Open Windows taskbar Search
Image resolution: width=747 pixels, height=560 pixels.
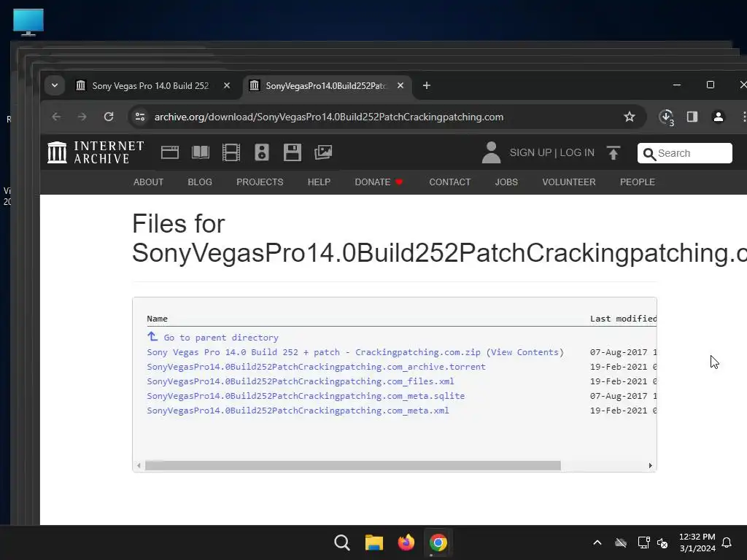(341, 542)
